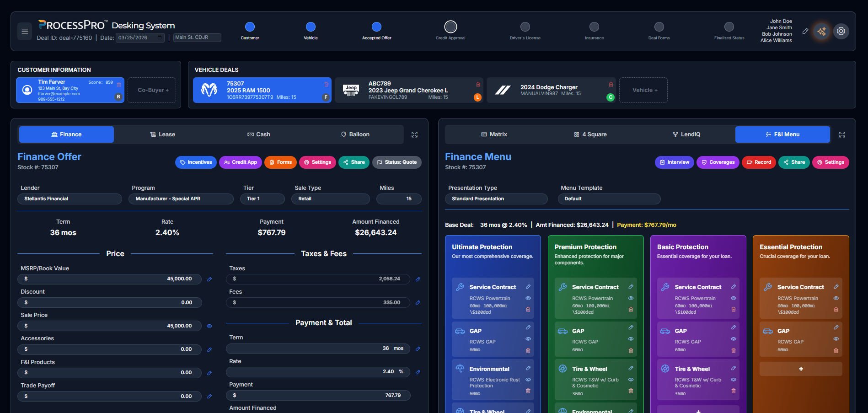Open the deal date picker

[x=160, y=38]
